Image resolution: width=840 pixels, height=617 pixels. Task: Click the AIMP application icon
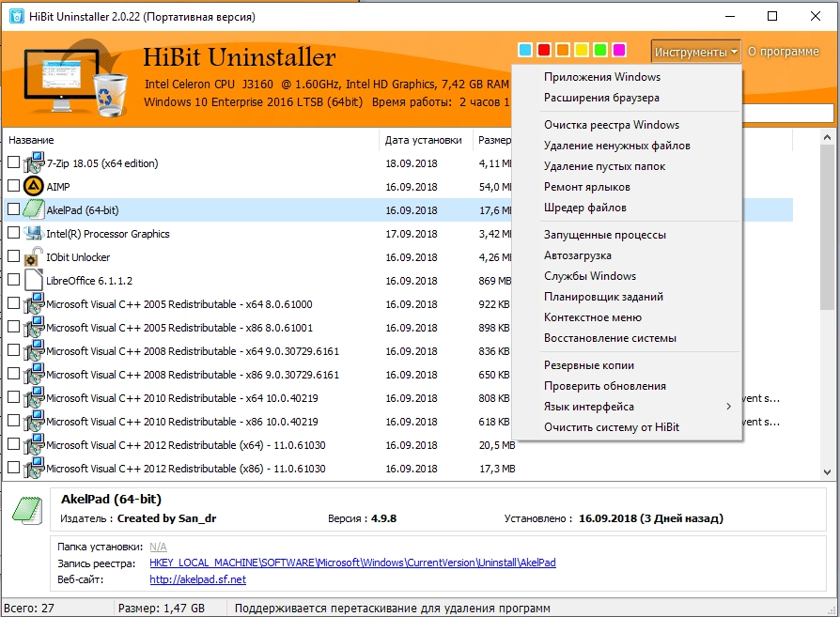[34, 186]
